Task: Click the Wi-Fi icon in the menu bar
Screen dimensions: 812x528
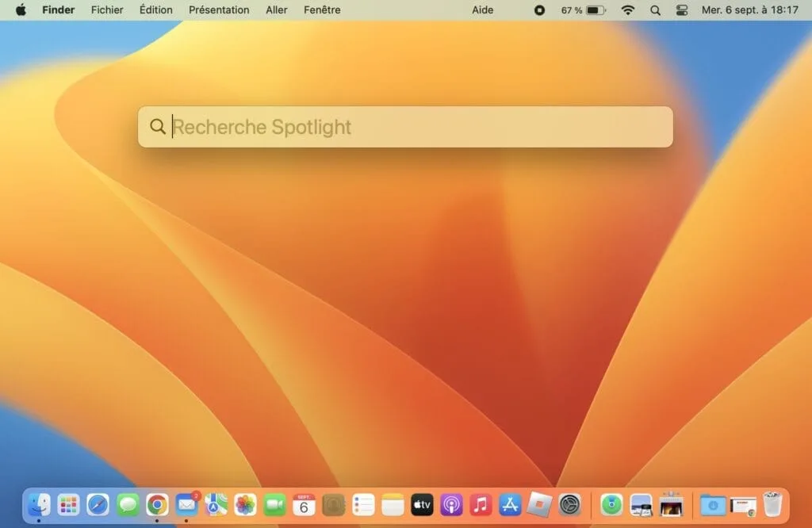Action: tap(629, 10)
